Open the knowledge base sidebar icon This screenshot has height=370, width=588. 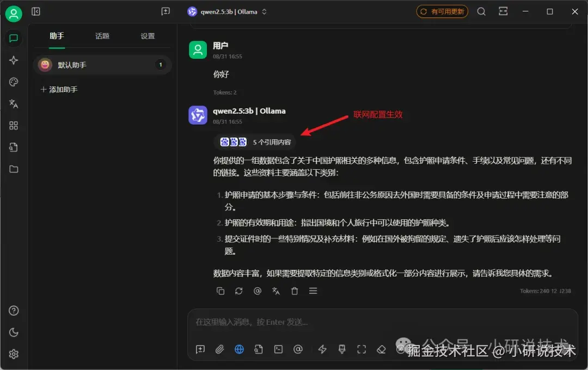[x=14, y=147]
